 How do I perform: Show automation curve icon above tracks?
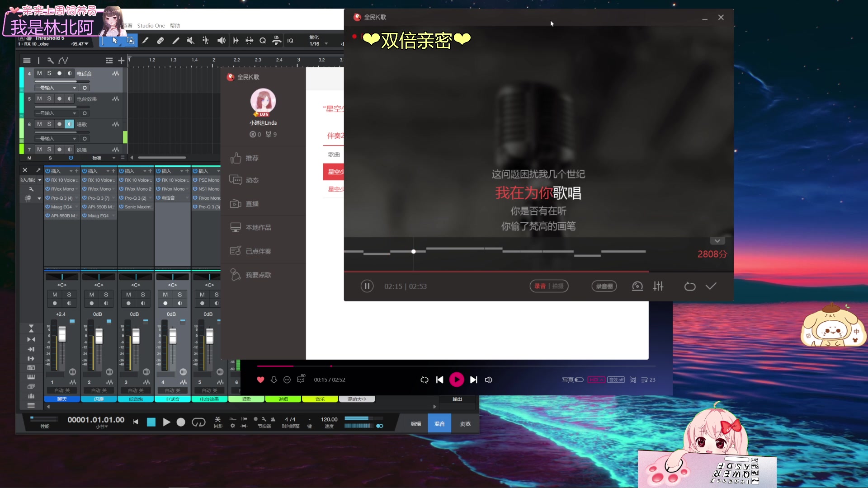point(63,61)
